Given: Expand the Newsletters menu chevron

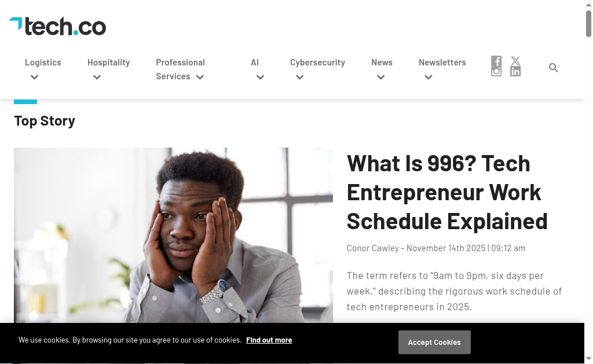Looking at the screenshot, I should tap(428, 77).
